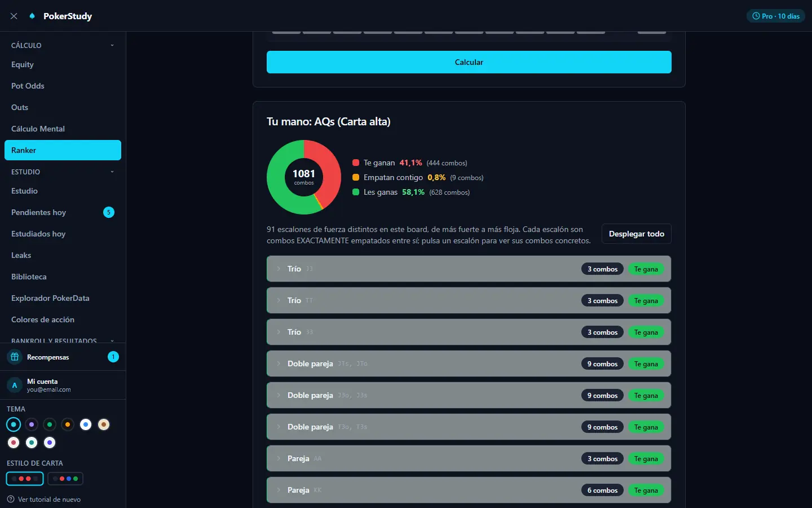Image resolution: width=812 pixels, height=508 pixels.
Task: Expand the Trío 33 row
Action: [469, 332]
